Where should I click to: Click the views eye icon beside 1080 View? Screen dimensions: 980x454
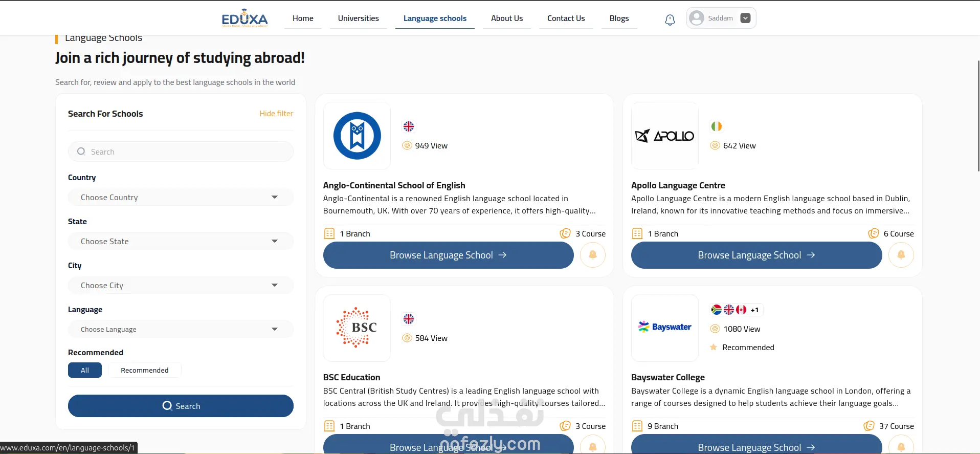[x=715, y=329]
